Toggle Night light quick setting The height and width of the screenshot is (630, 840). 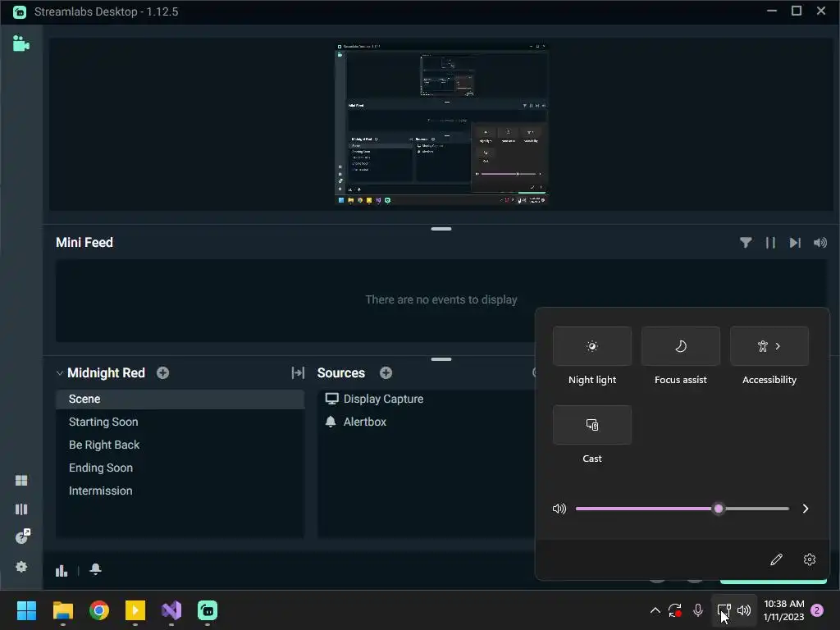pyautogui.click(x=592, y=346)
